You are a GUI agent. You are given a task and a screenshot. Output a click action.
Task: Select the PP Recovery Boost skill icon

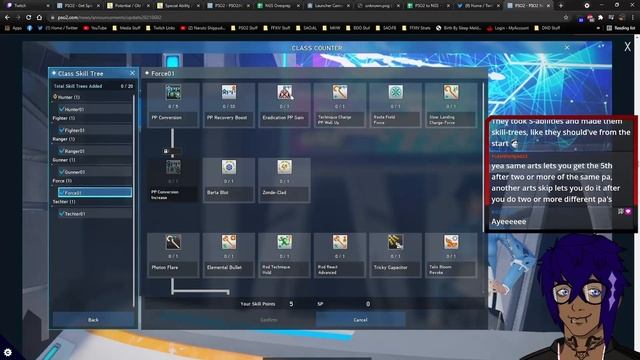click(x=229, y=92)
